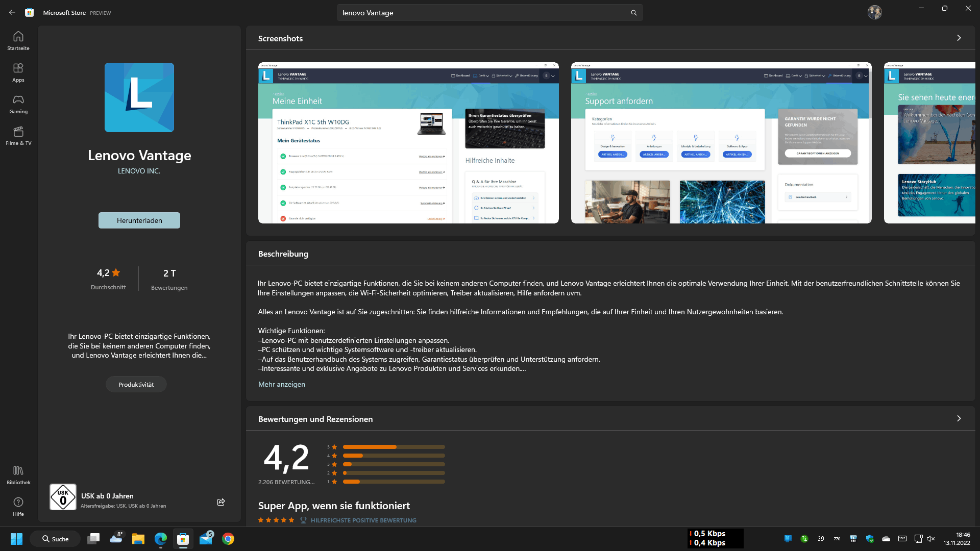Click the share icon for Lenovo Vantage
The width and height of the screenshot is (980, 551).
pyautogui.click(x=221, y=502)
